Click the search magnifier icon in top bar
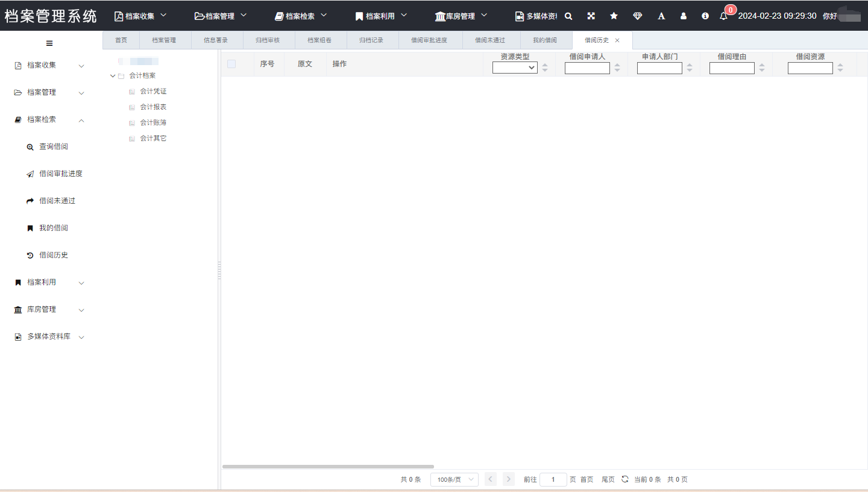This screenshot has height=492, width=868. click(568, 16)
